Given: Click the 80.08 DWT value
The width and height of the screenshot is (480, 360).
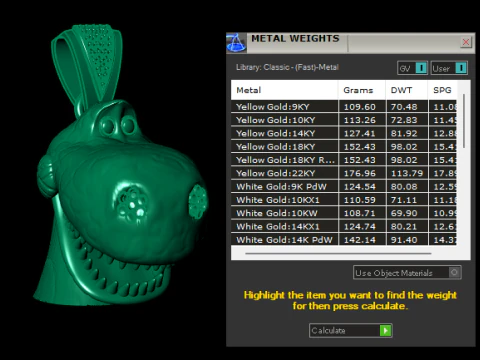Looking at the screenshot, I should point(404,187).
